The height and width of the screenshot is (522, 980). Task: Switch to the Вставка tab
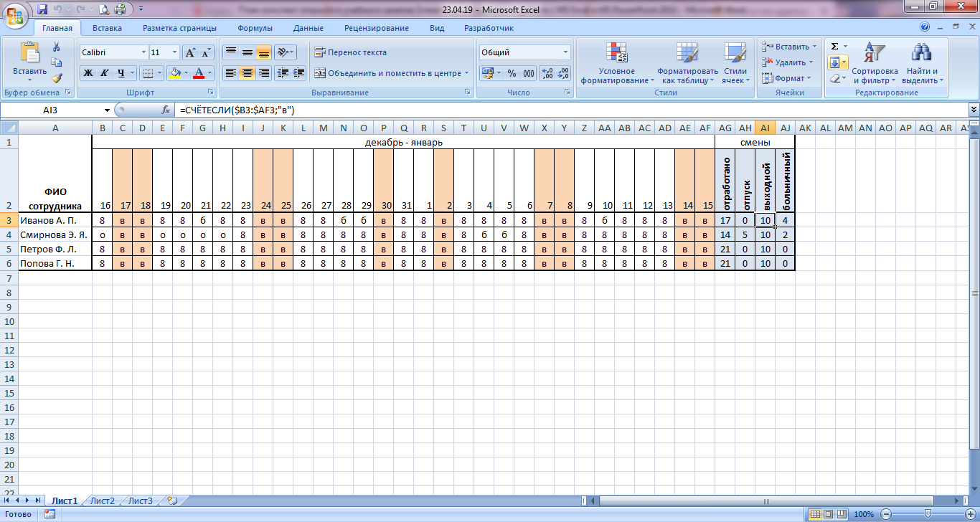107,28
